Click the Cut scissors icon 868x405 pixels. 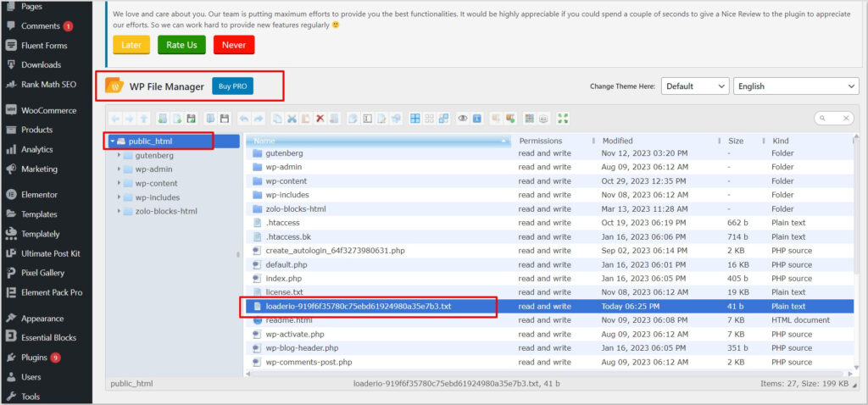292,119
